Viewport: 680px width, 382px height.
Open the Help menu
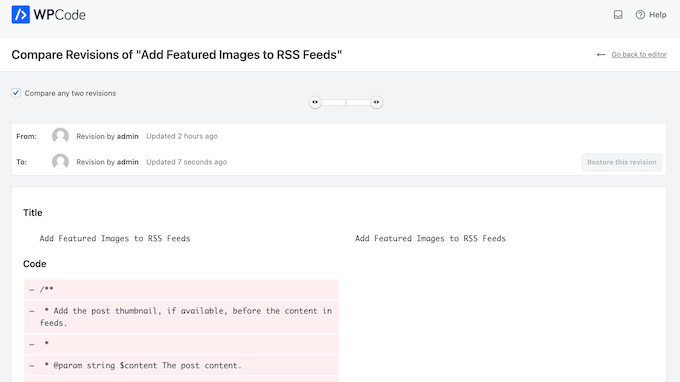pos(651,15)
